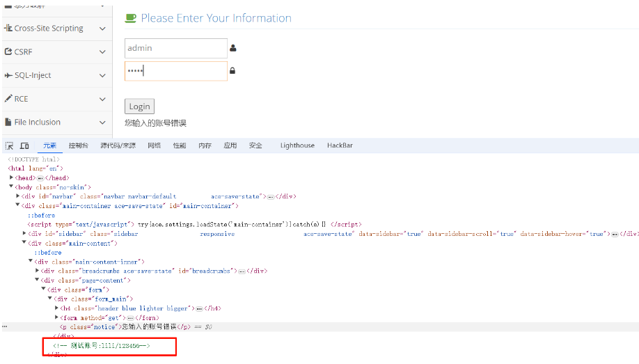The width and height of the screenshot is (639, 364).
Task: Click ellipsis badge in head element row
Action: pyautogui.click(x=40, y=178)
